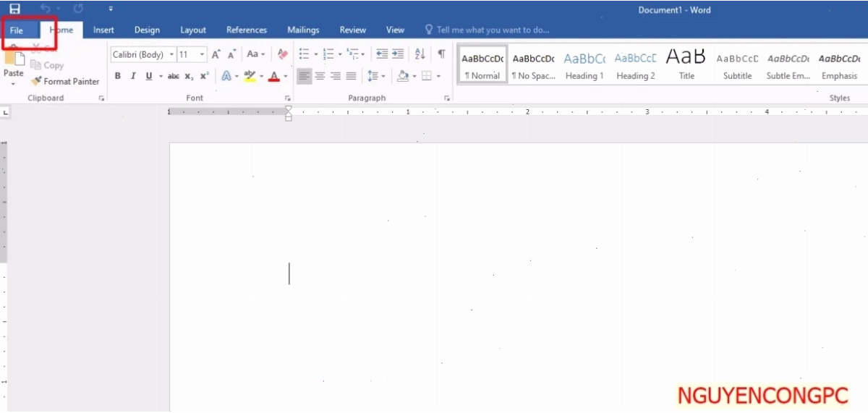868x413 pixels.
Task: Apply paragraph Shading paint bucket
Action: coord(403,76)
